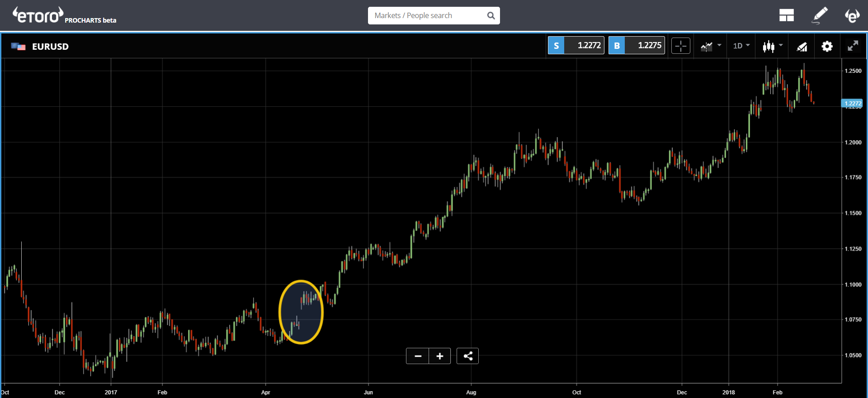Image resolution: width=868 pixels, height=398 pixels.
Task: Click the 1.2000 price axis label
Action: point(853,142)
